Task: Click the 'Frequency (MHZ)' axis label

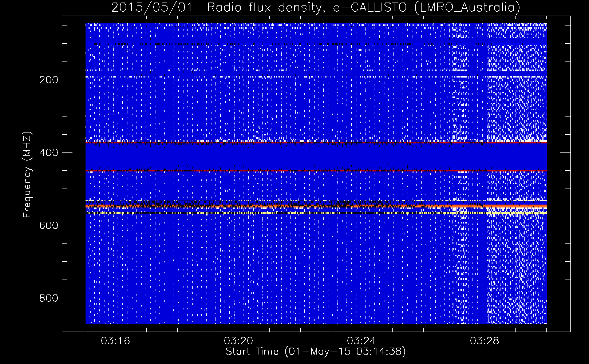Action: pos(27,175)
